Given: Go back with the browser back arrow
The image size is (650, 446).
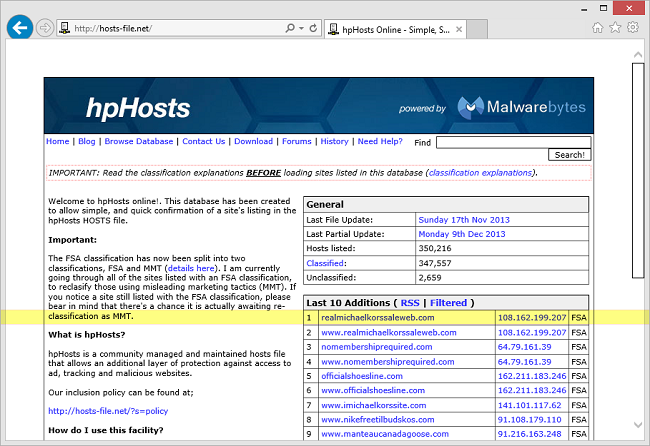Looking at the screenshot, I should pos(19,28).
